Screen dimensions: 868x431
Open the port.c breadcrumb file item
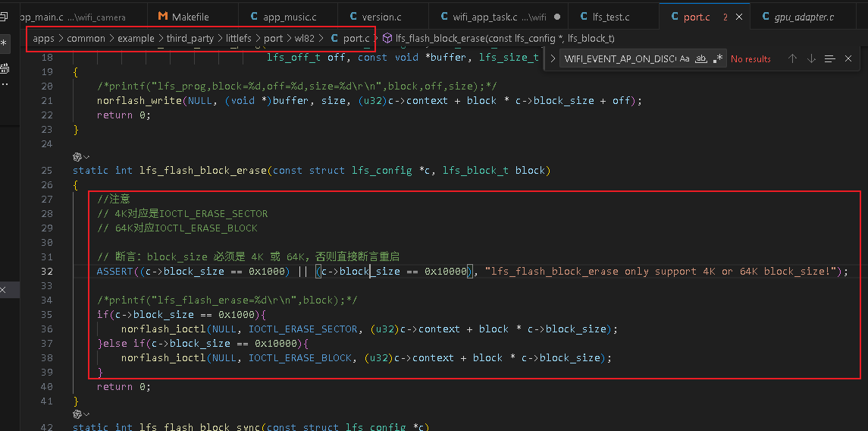[x=350, y=38]
